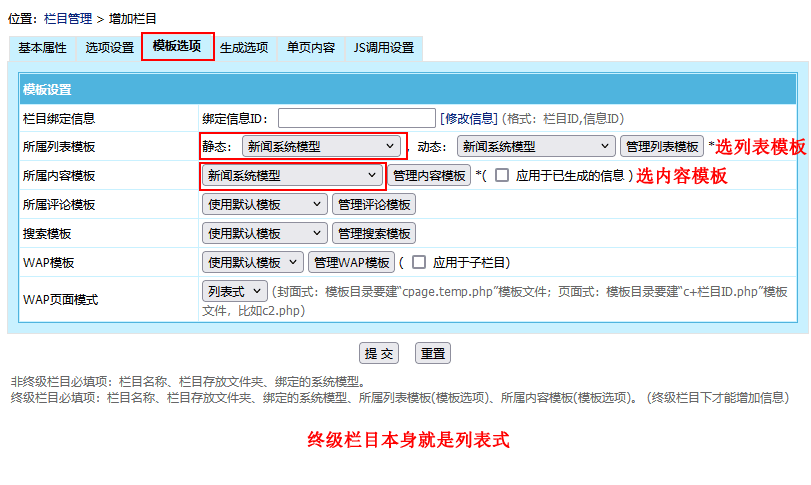Select the 模板选项 tab

click(177, 47)
